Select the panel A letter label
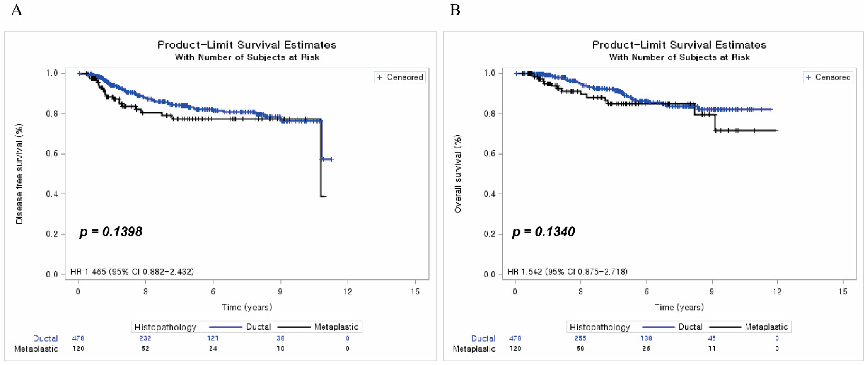This screenshot has width=868, height=365. coord(17,10)
